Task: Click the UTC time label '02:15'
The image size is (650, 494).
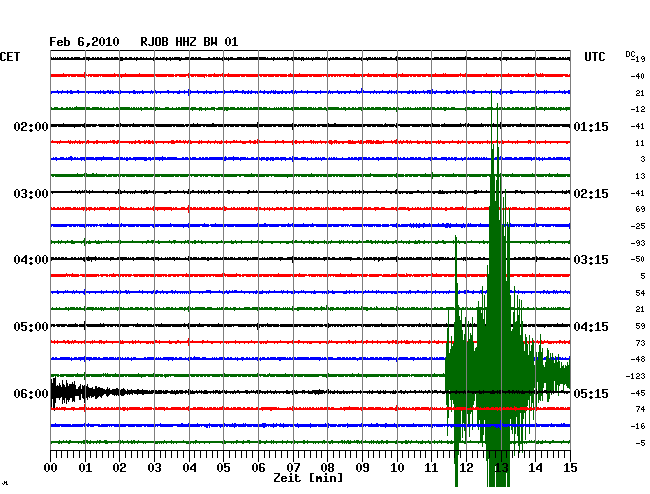Action: click(591, 194)
